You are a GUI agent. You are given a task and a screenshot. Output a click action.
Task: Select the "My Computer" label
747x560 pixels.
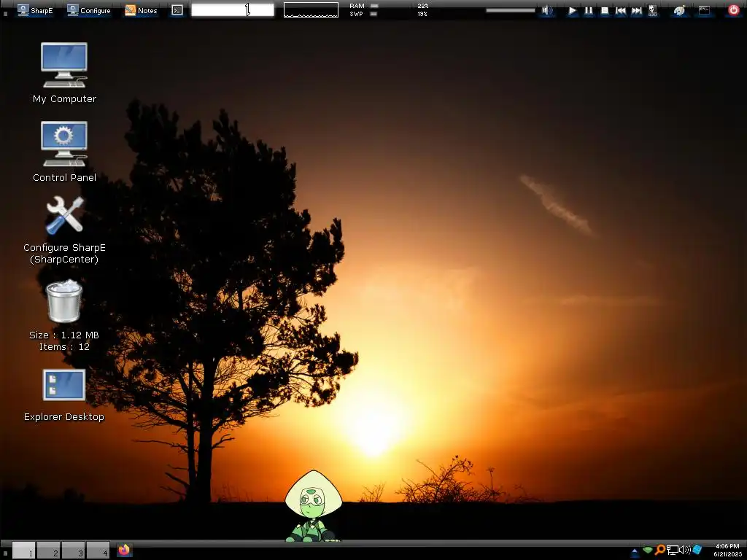point(64,99)
